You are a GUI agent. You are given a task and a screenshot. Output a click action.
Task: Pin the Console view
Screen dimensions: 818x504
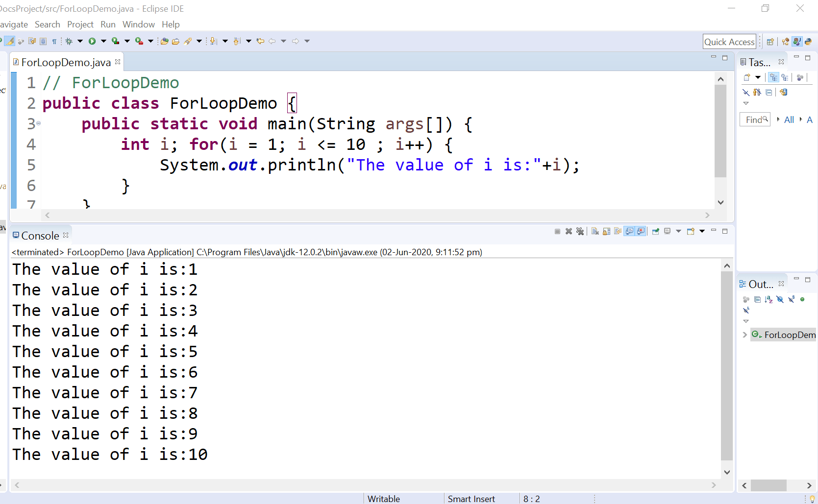[x=656, y=231]
